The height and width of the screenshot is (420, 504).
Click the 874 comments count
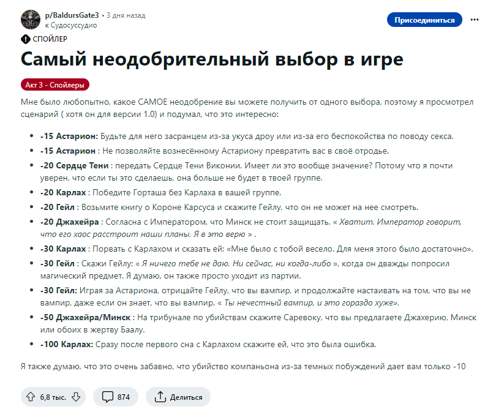(123, 397)
